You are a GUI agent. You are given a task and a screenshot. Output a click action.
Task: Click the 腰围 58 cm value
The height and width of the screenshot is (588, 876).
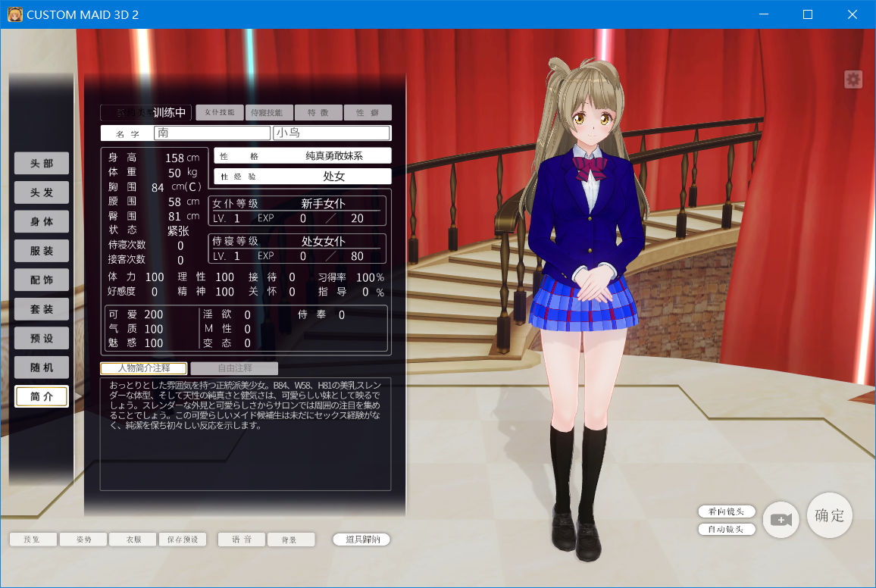184,202
